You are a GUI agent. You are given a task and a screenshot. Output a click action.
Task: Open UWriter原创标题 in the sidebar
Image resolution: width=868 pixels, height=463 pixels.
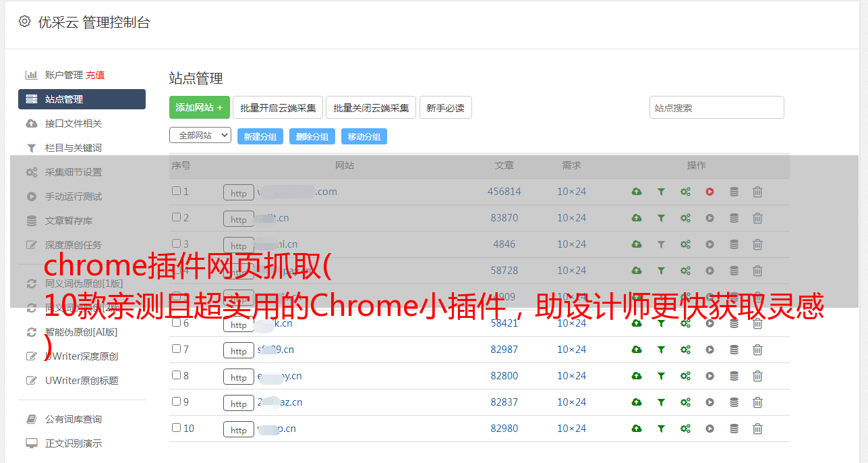click(x=82, y=381)
